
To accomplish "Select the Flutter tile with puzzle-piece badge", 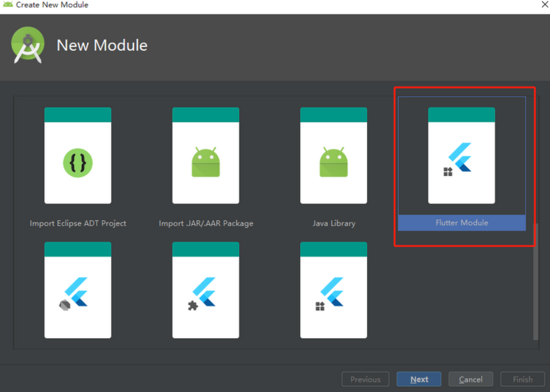I will [x=206, y=290].
